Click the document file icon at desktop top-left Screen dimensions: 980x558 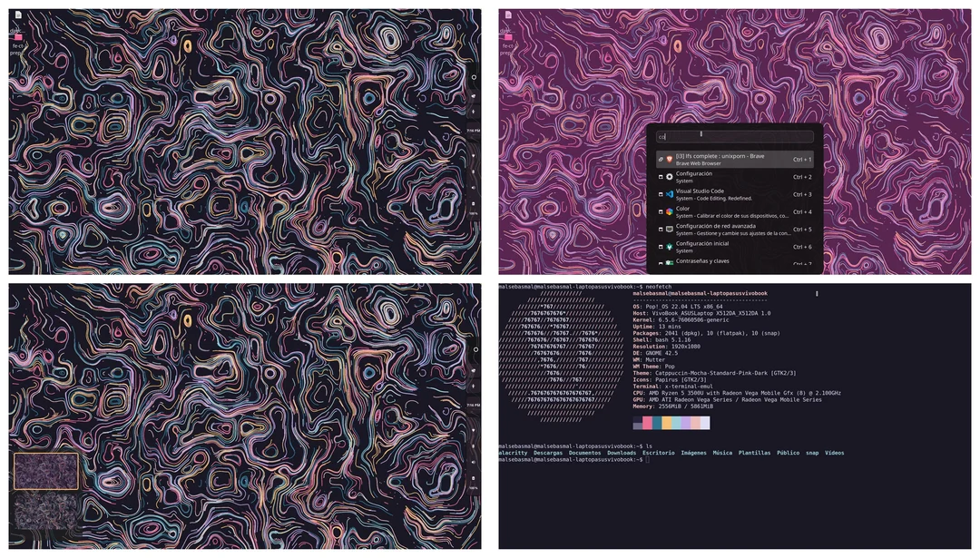(18, 15)
